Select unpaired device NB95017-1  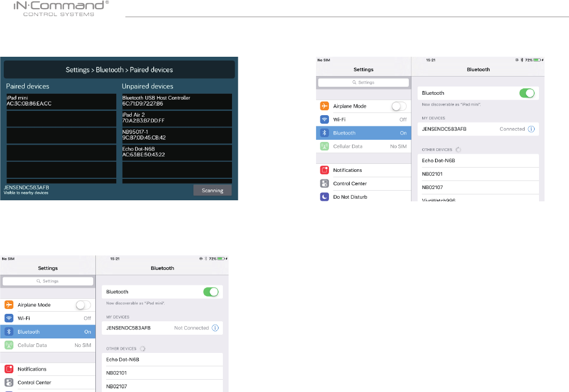[x=177, y=135]
